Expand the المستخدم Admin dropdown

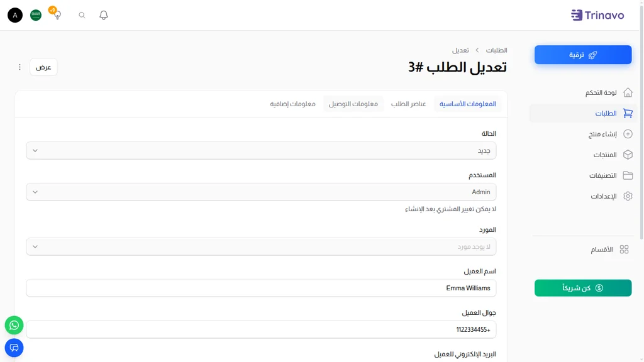261,192
